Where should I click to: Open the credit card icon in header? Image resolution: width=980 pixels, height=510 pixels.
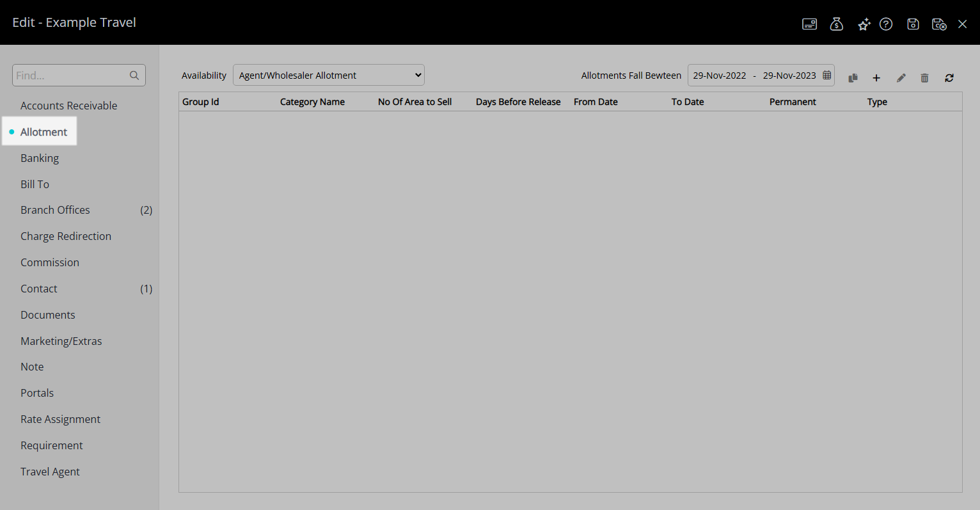pos(809,24)
